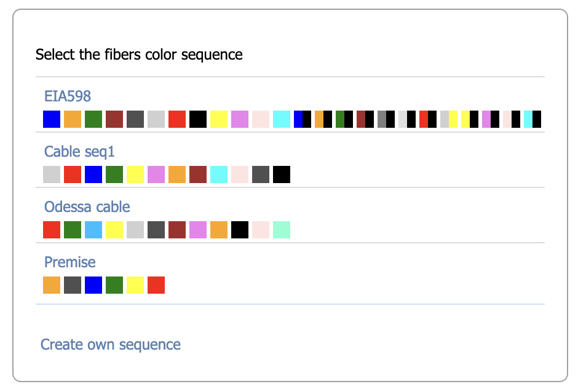Click the solid green swatch in EIA598
578x392 pixels.
point(93,119)
